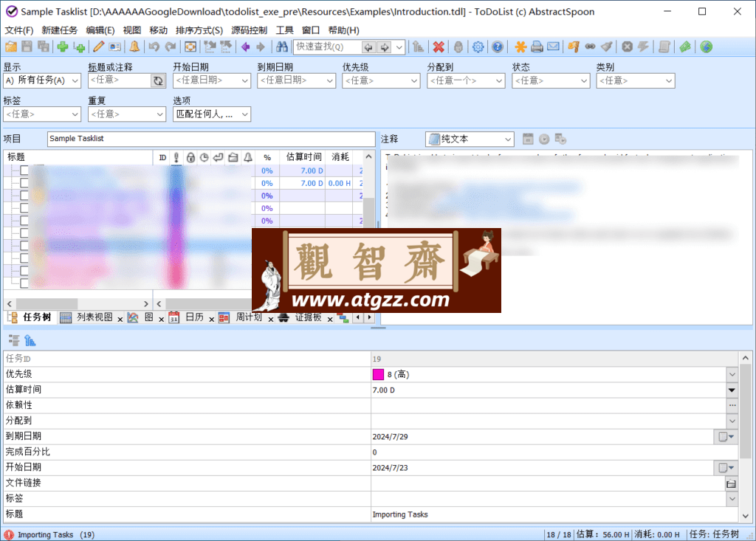Image resolution: width=756 pixels, height=541 pixels.
Task: Click the orange asterisk toolbar icon
Action: (520, 46)
